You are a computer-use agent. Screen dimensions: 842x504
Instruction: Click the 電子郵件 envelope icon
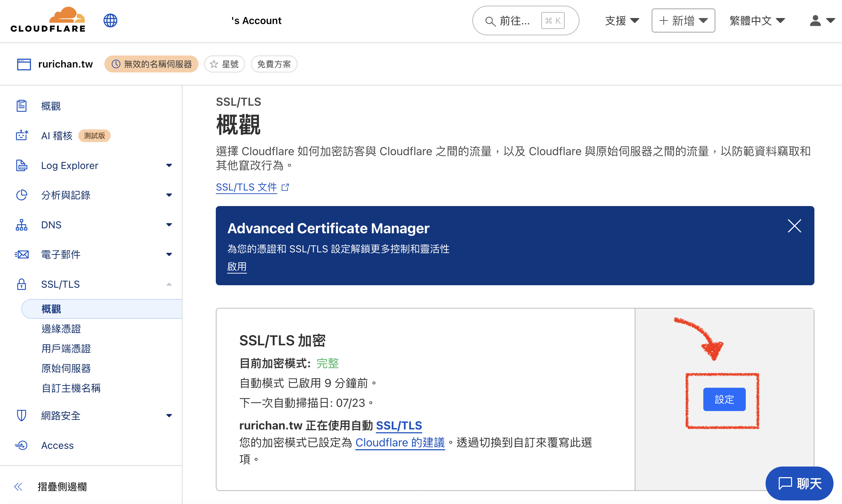(x=22, y=254)
